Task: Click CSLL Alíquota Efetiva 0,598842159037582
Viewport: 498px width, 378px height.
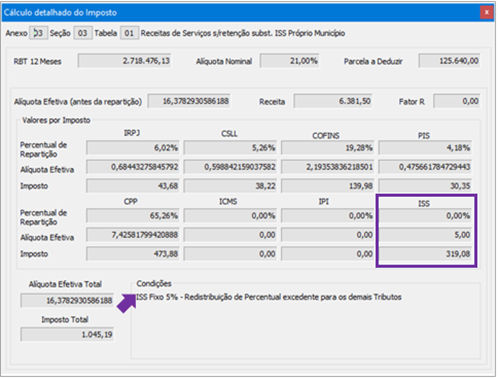Action: pyautogui.click(x=230, y=167)
